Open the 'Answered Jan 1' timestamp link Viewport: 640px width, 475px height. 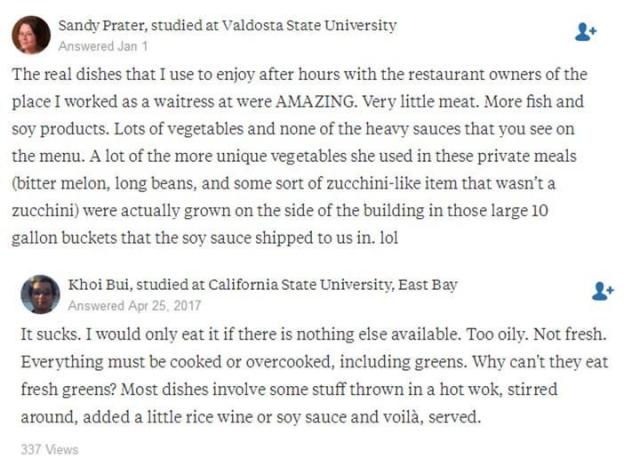[103, 46]
